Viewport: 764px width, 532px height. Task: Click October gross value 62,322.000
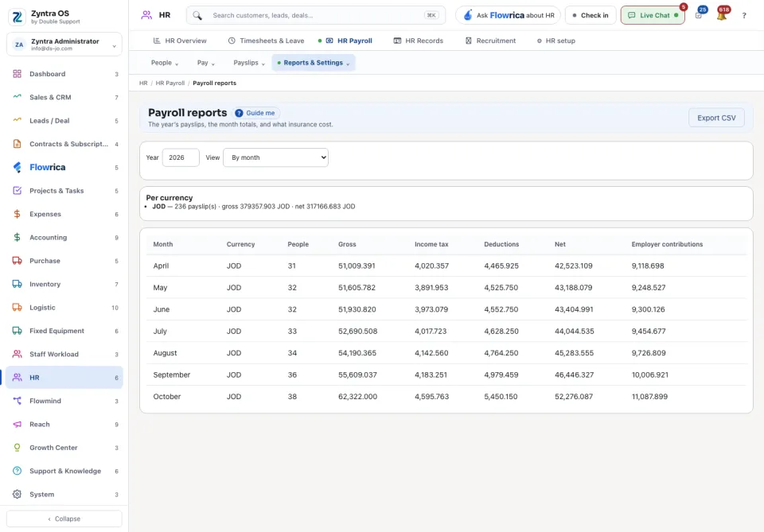[357, 397]
